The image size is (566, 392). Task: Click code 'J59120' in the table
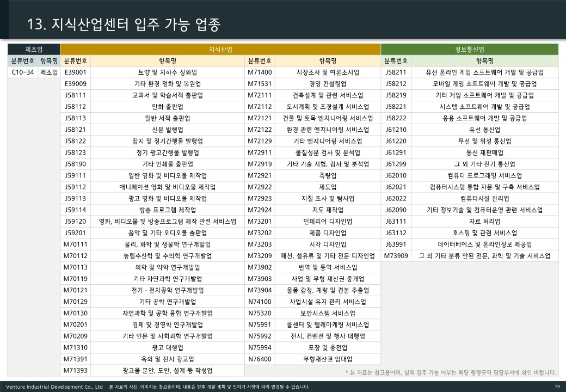76,222
